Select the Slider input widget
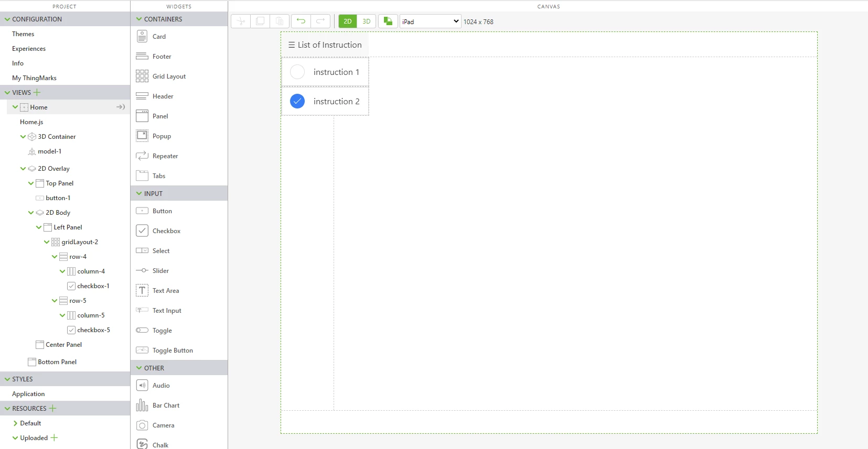The image size is (868, 449). (160, 271)
